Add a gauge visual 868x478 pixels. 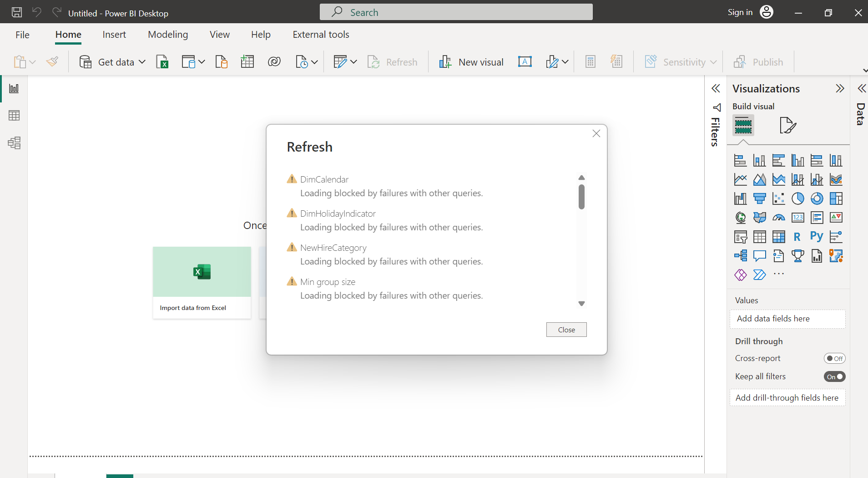coord(779,218)
